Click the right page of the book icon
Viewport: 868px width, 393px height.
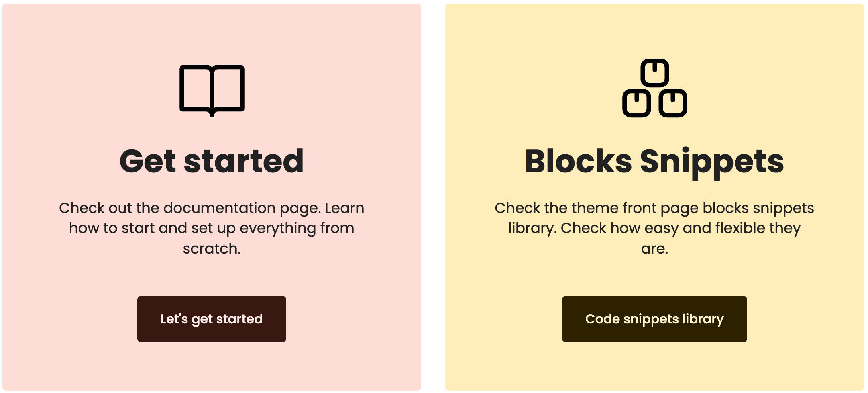tap(228, 88)
